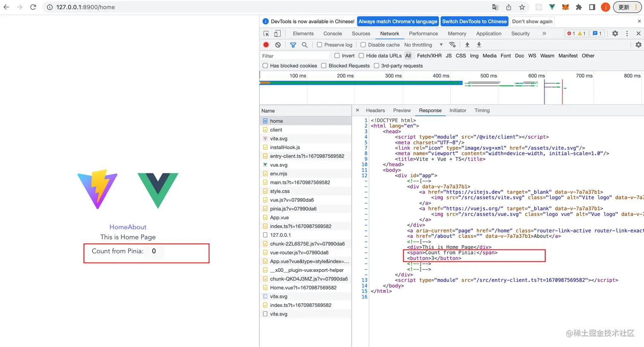The width and height of the screenshot is (644, 347).
Task: Dismiss the DevTools language infobar
Action: click(x=639, y=21)
